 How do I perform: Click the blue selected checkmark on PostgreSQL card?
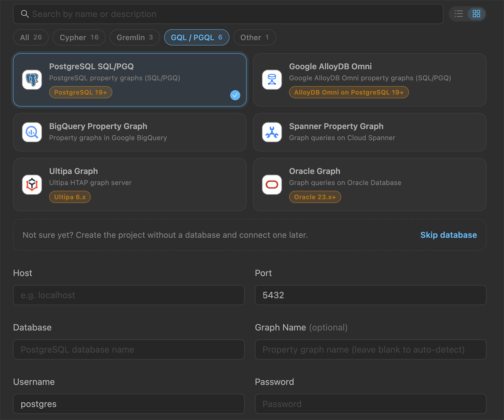(235, 95)
